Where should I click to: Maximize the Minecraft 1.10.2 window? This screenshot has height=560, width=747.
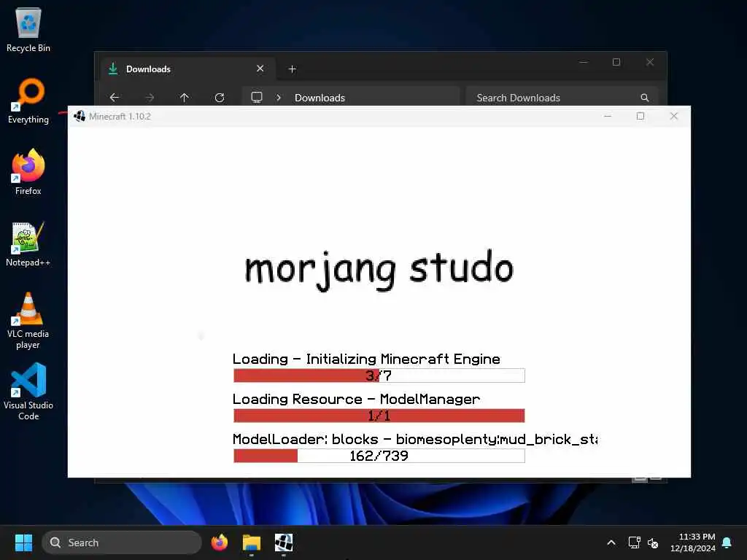click(x=640, y=116)
